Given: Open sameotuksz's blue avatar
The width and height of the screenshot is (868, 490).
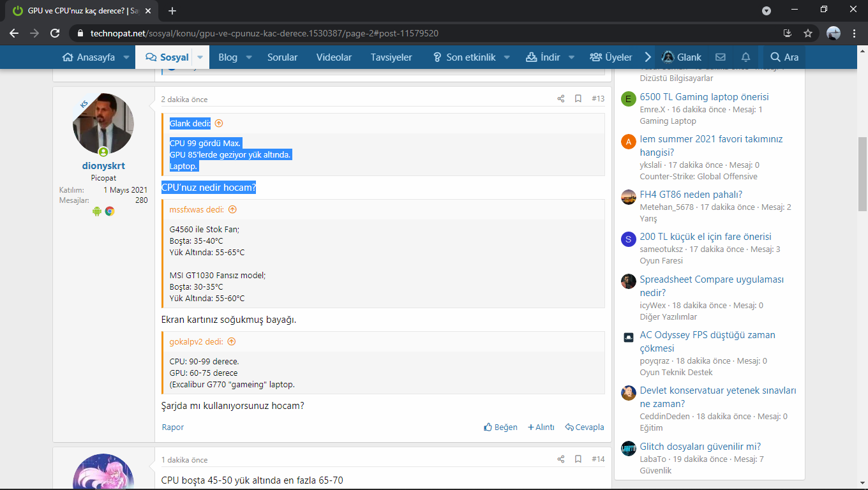Looking at the screenshot, I should [x=629, y=239].
